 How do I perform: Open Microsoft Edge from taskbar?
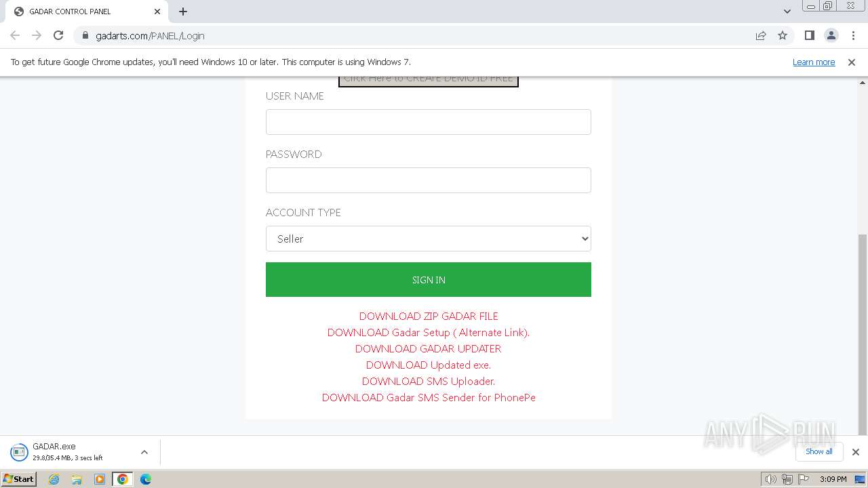coord(146,479)
